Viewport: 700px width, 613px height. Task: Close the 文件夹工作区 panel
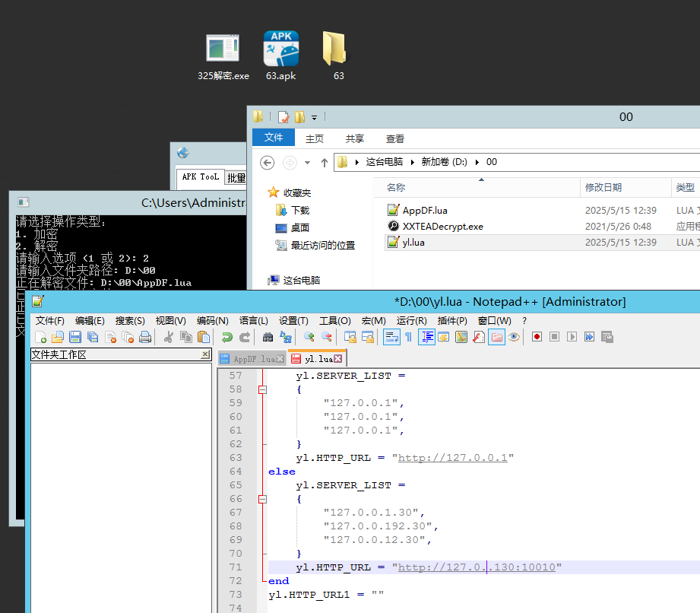[205, 355]
